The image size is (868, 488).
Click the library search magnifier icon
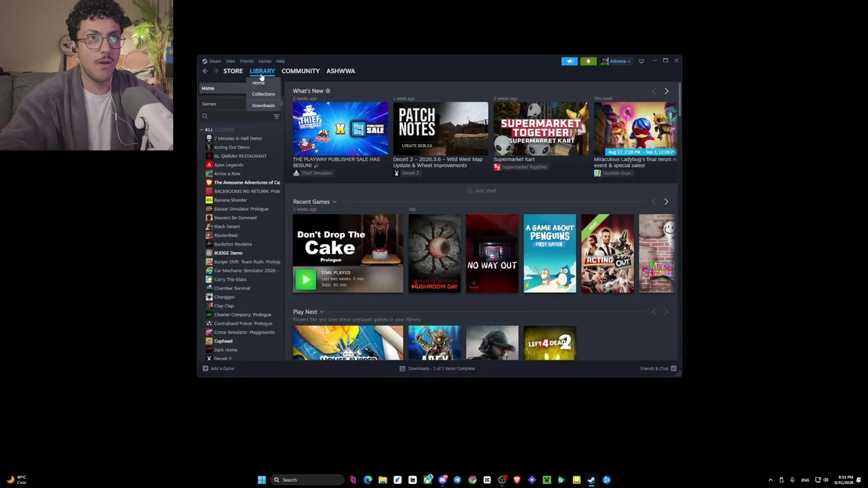pyautogui.click(x=204, y=117)
